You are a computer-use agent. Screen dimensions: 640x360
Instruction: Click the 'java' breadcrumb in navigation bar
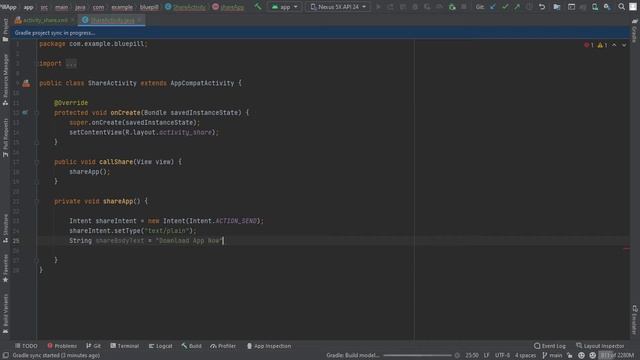pyautogui.click(x=80, y=7)
